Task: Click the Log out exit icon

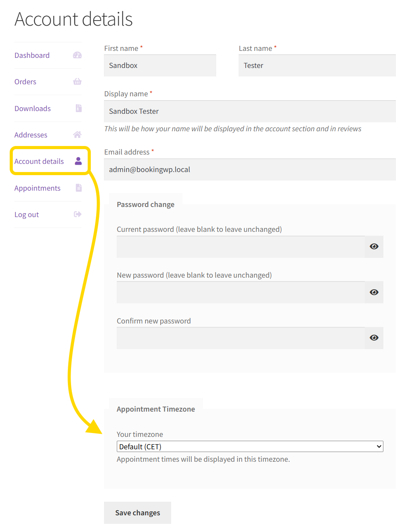Action: coord(77,214)
